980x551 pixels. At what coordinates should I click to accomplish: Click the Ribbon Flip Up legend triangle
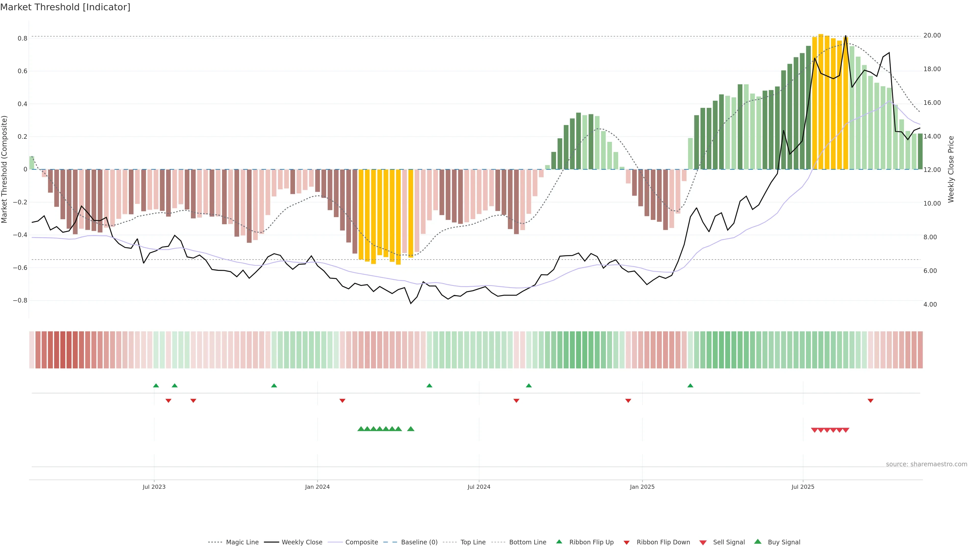(559, 542)
